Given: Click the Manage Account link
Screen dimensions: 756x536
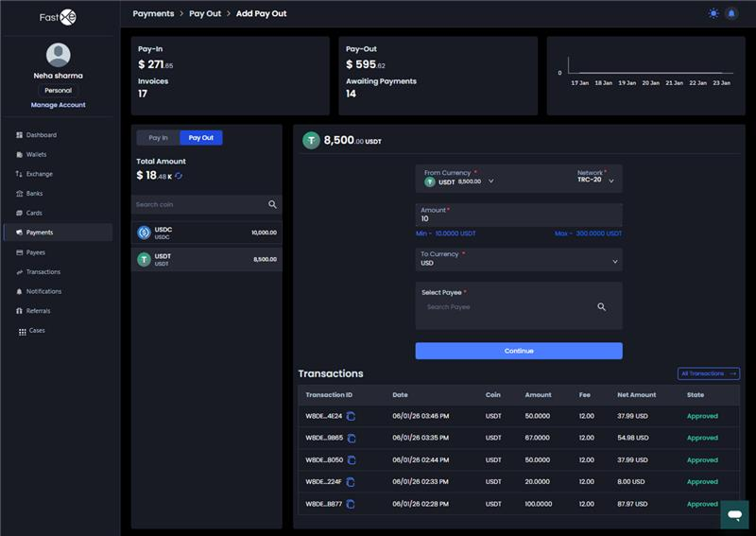Looking at the screenshot, I should tap(58, 105).
